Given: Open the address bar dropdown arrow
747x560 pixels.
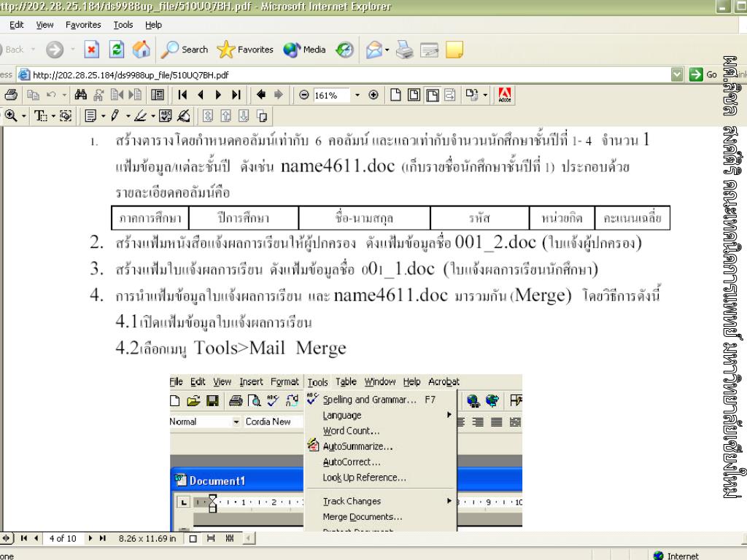Looking at the screenshot, I should click(676, 75).
